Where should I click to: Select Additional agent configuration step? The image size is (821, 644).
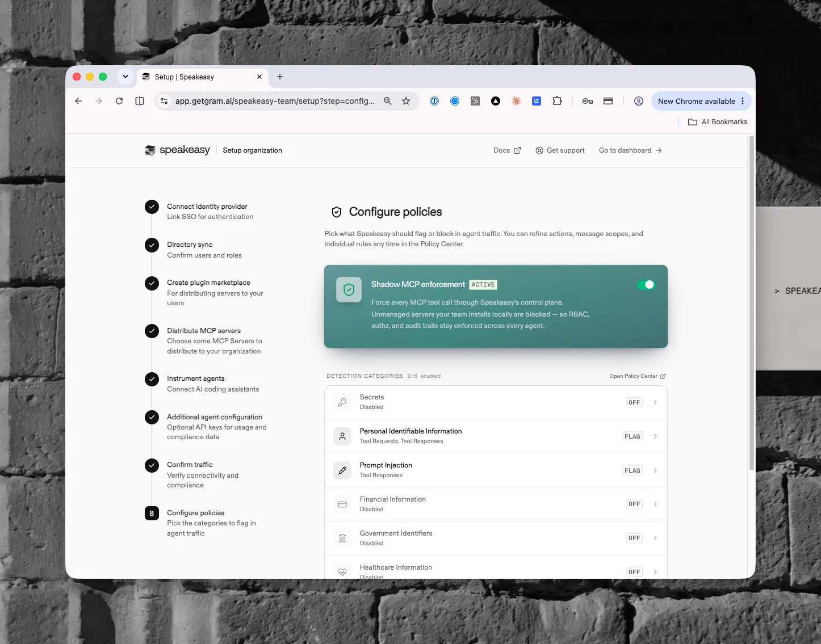tap(208, 427)
